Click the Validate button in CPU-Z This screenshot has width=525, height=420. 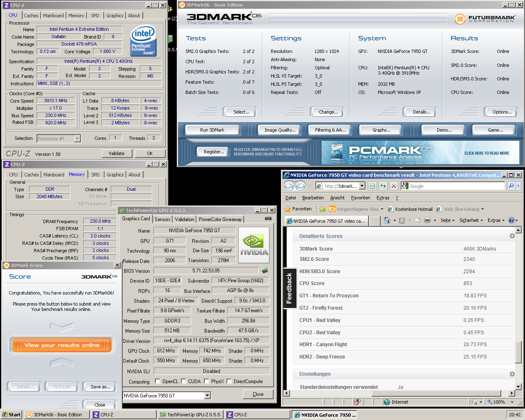click(x=116, y=153)
